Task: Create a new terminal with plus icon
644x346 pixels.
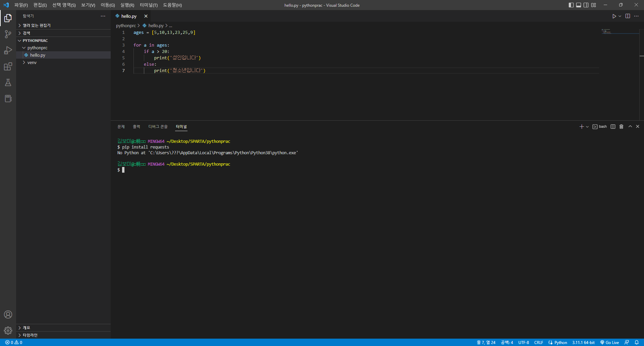Action: coord(582,127)
